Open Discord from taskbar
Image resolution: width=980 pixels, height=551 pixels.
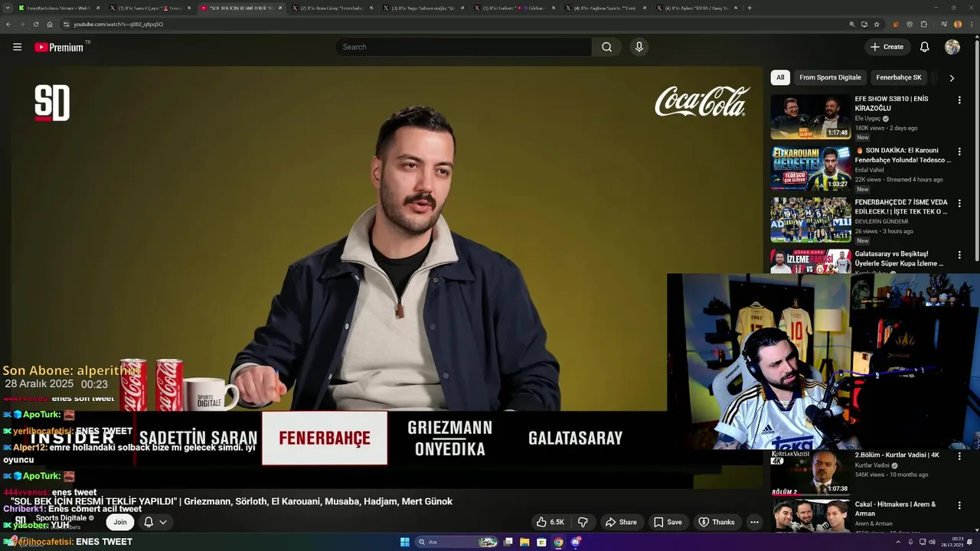click(576, 542)
